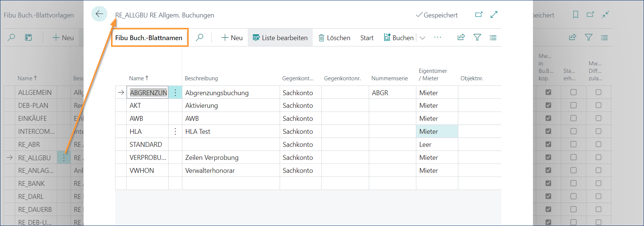This screenshot has width=644, height=226.
Task: Open search in Fibu Buch.-Blattnamen toolbar
Action: [199, 38]
